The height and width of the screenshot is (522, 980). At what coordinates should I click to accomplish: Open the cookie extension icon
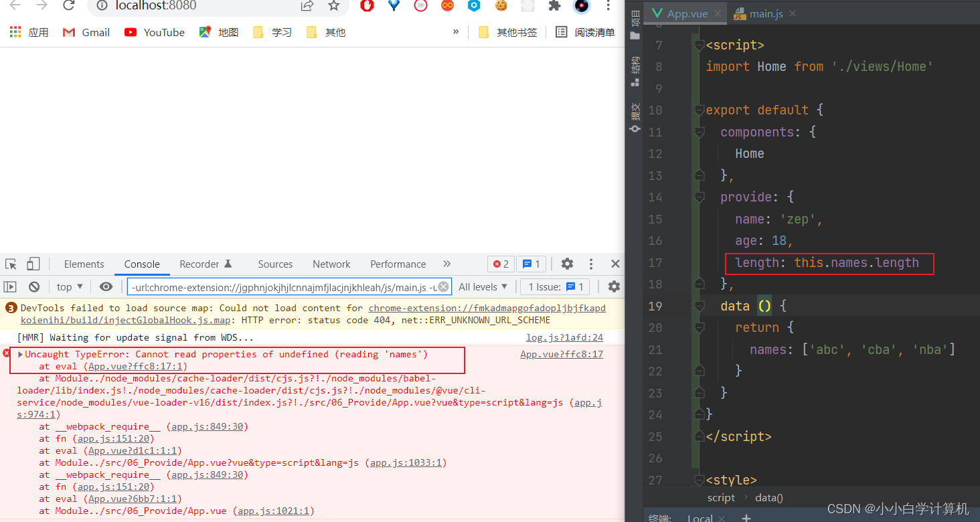(501, 6)
